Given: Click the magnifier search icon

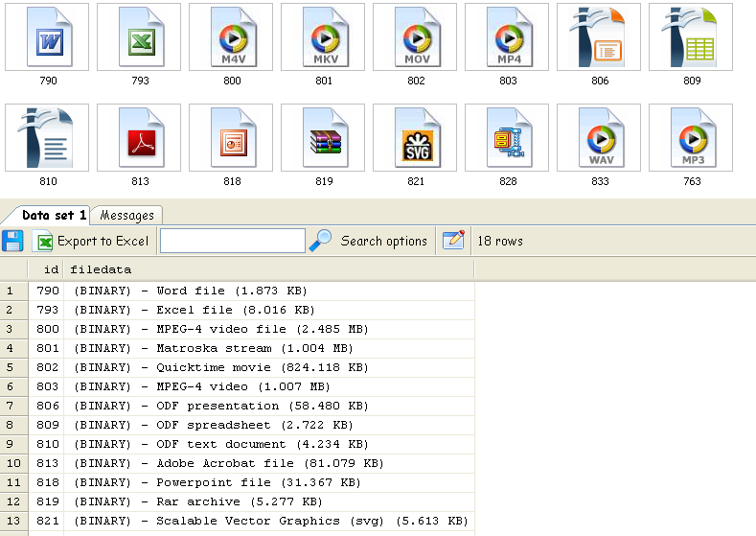Looking at the screenshot, I should click(x=320, y=241).
